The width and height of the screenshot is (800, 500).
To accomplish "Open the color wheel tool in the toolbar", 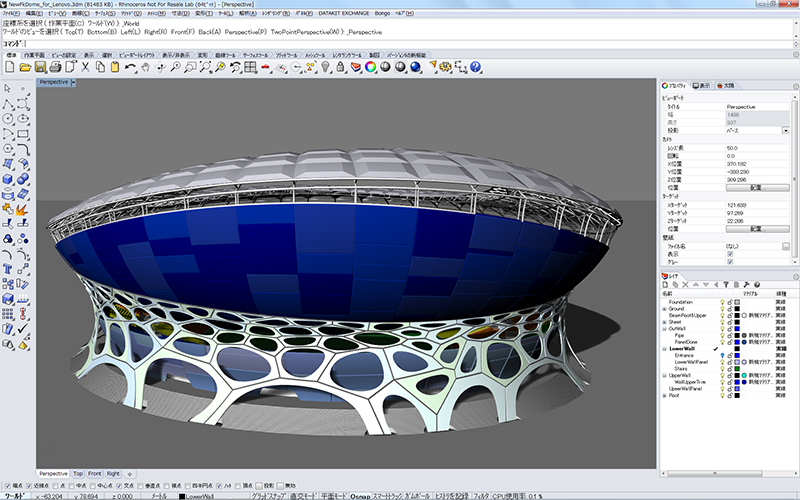I will coord(370,67).
